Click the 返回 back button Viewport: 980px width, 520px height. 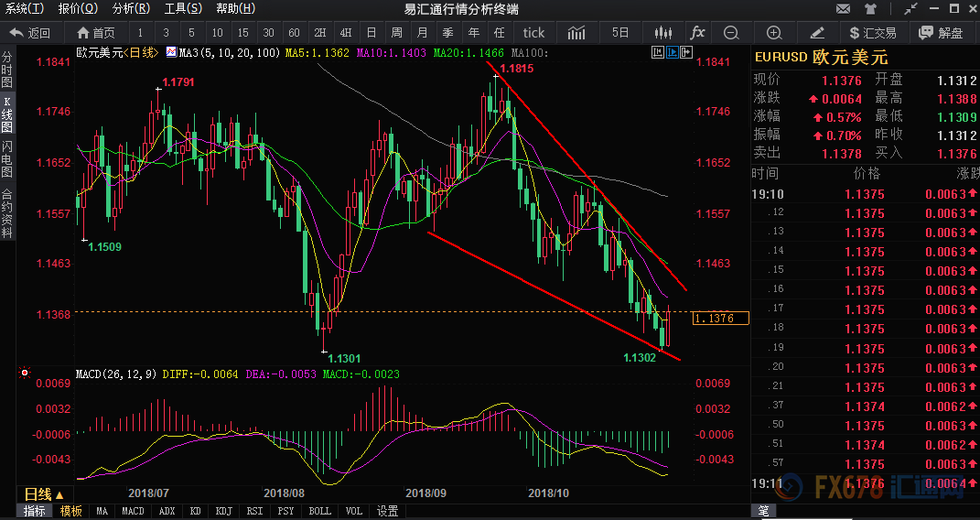pos(30,33)
